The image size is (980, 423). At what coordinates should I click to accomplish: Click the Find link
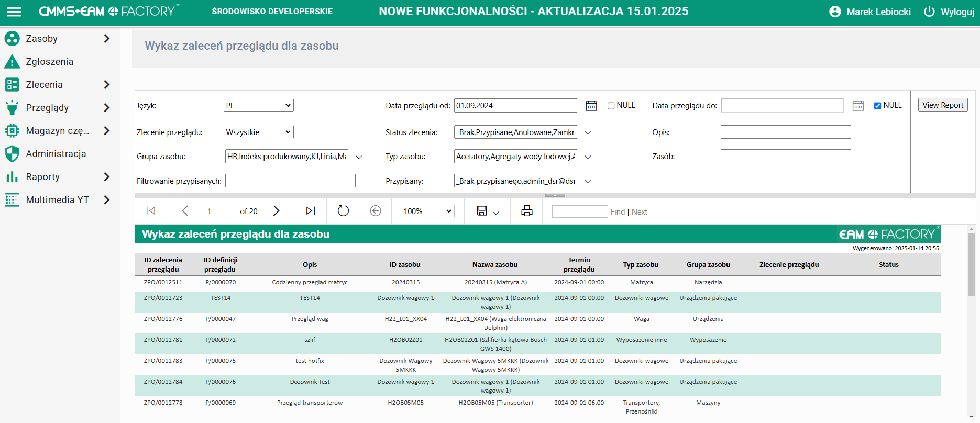pyautogui.click(x=618, y=212)
